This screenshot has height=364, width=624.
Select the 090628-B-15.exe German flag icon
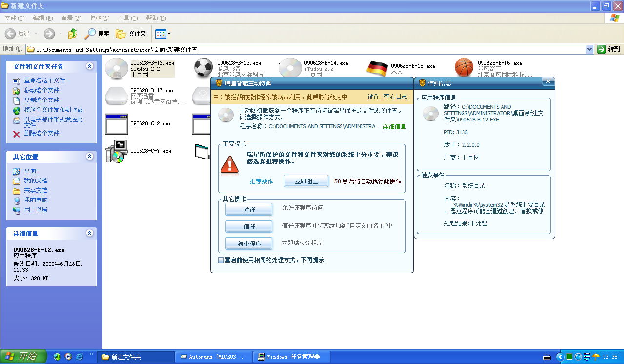[377, 68]
